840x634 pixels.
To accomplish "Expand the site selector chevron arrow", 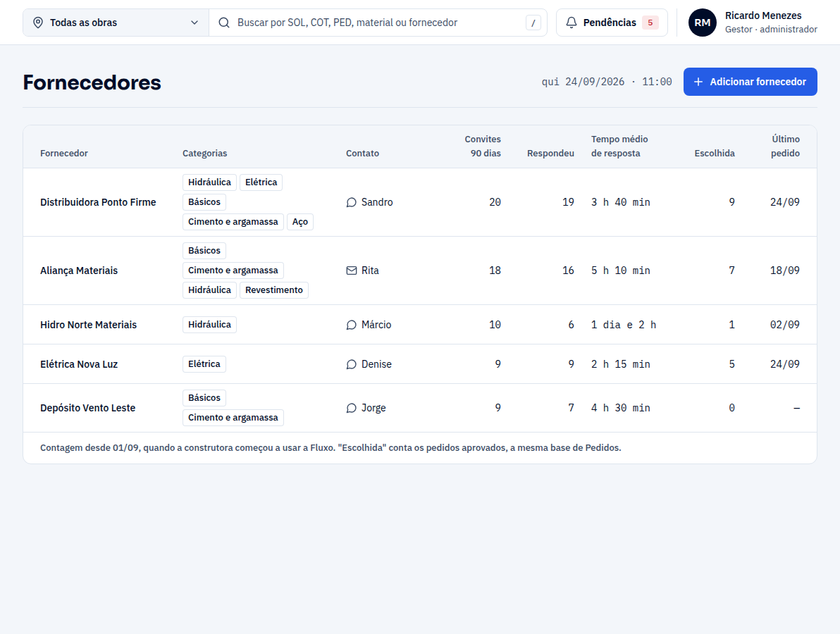I will pos(194,23).
